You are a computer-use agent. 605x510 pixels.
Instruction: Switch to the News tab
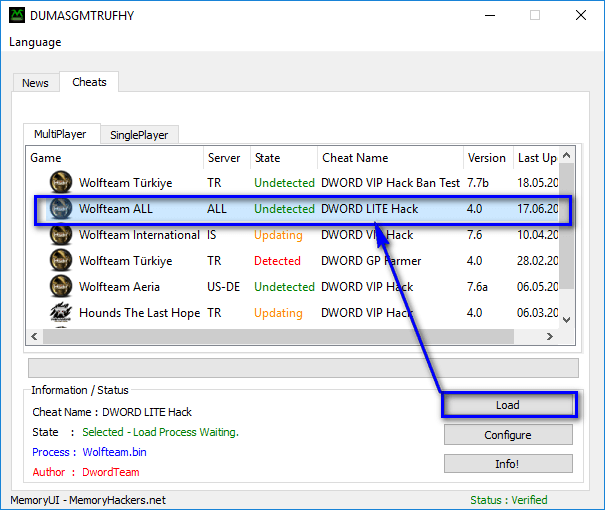[35, 83]
